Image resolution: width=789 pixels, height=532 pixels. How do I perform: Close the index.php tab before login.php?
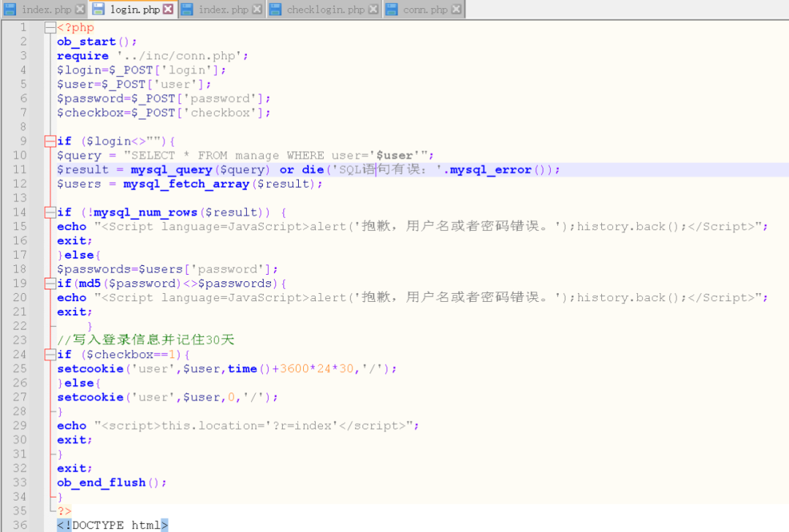tap(80, 9)
